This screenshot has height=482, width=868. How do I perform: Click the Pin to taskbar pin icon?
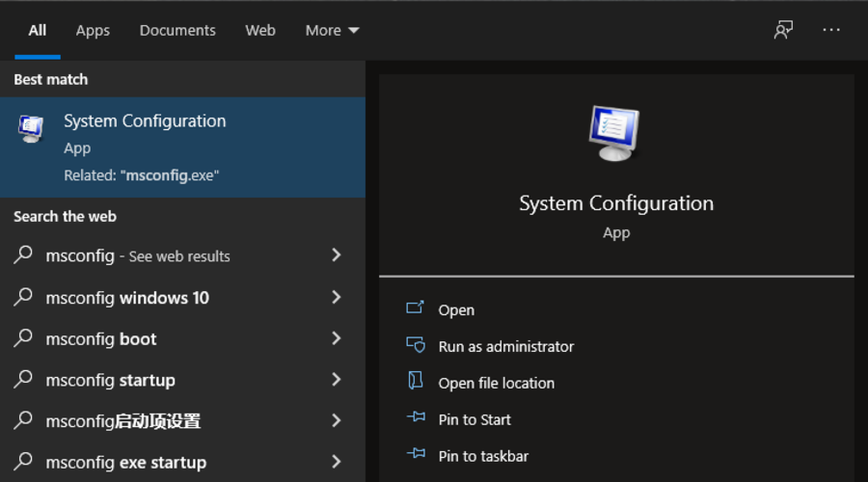point(416,454)
